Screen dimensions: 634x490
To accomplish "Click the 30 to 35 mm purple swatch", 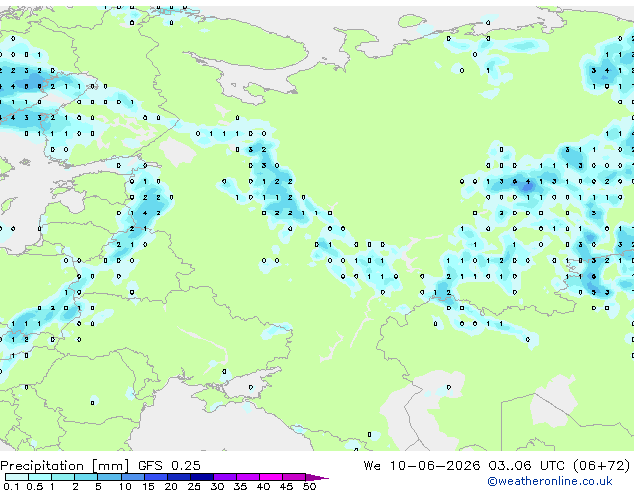I will point(225,477).
